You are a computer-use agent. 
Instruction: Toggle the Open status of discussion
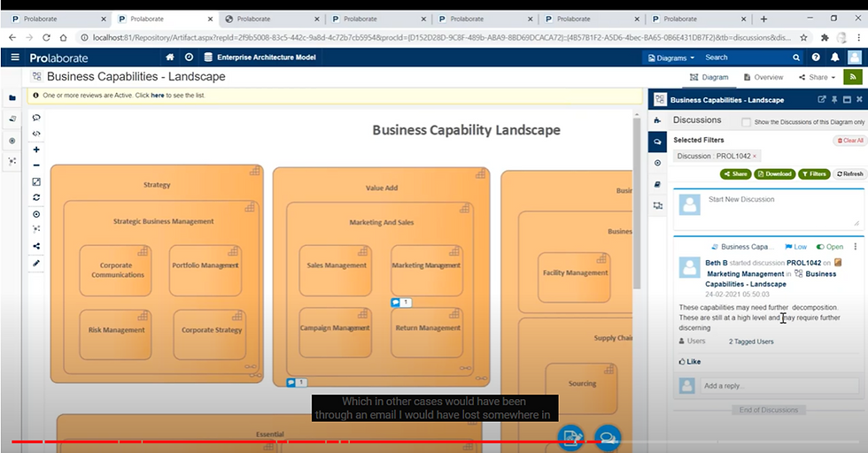coord(830,247)
